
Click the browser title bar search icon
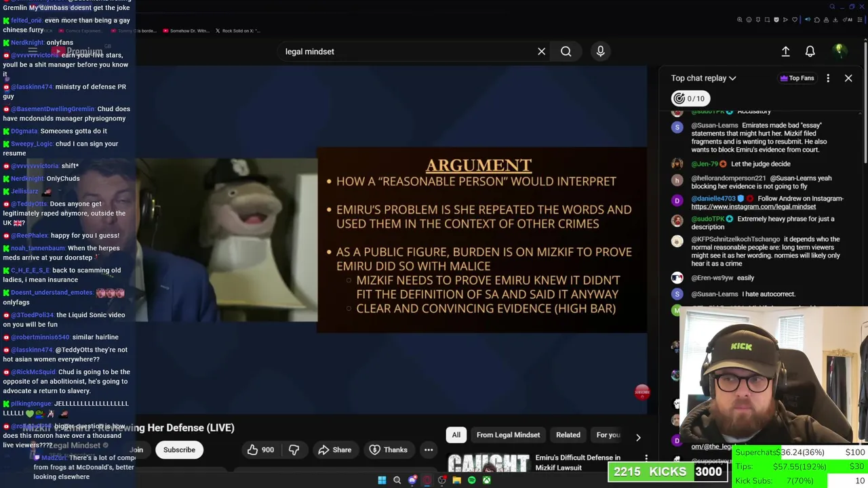(x=833, y=7)
